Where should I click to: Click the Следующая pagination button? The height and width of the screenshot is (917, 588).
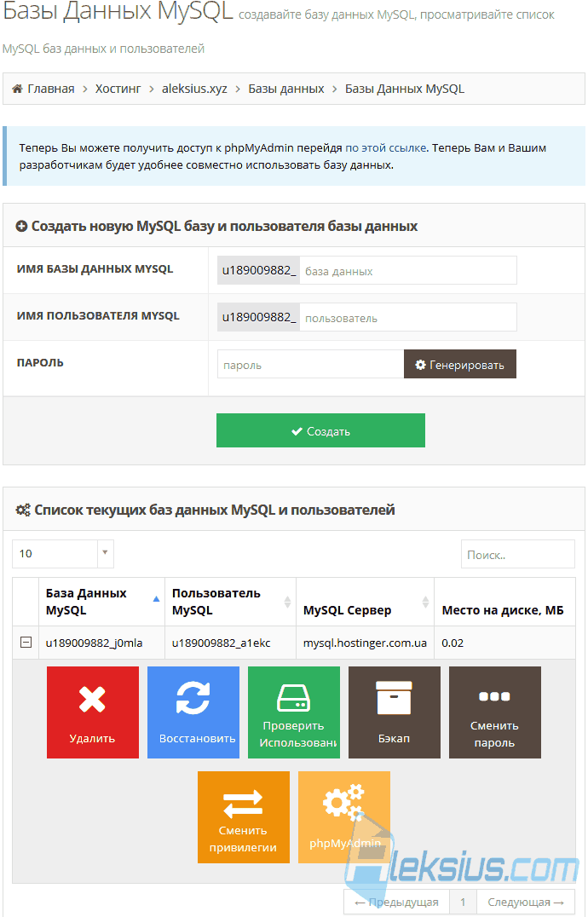526,902
